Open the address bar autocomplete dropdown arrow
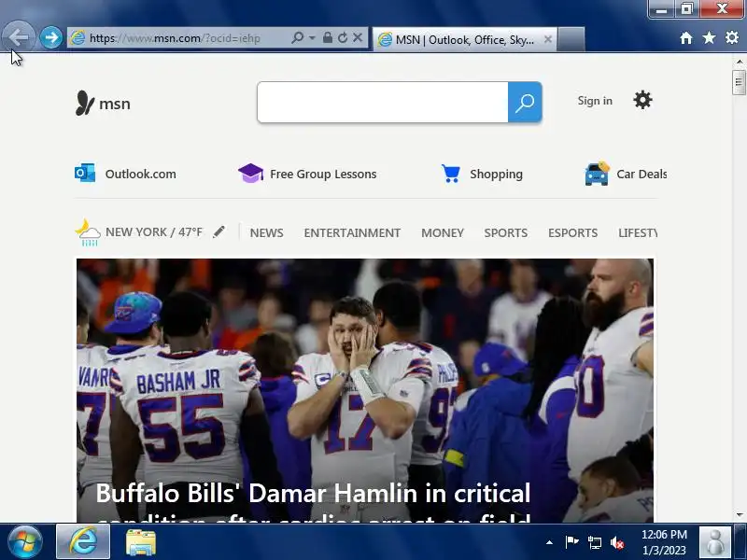Screen dimensions: 747x560 [312, 37]
